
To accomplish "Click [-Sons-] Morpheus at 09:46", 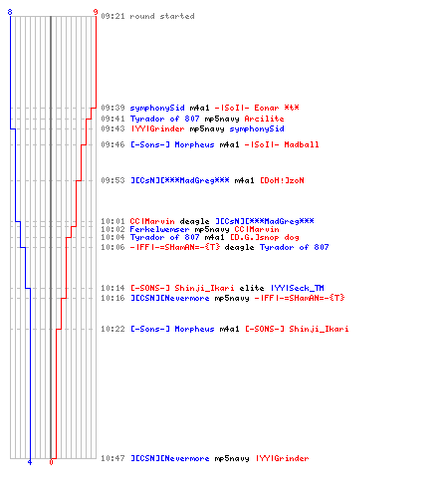I will 172,144.
